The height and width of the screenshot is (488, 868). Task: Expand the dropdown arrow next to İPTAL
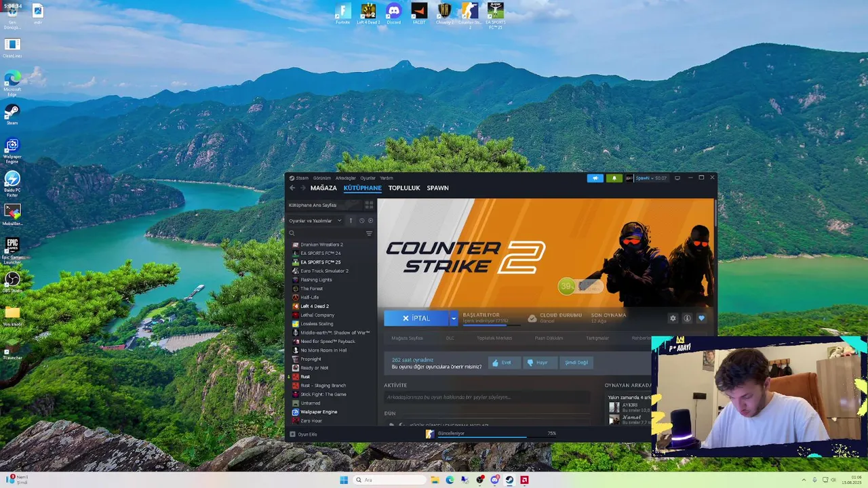click(x=454, y=318)
